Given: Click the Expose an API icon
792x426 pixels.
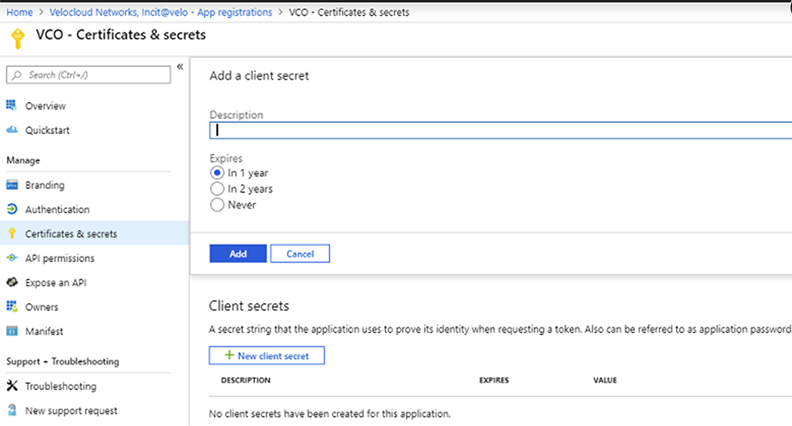Looking at the screenshot, I should click(12, 283).
